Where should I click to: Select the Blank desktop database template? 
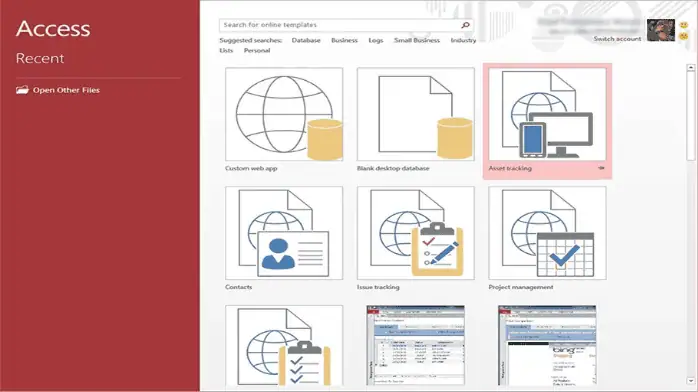(x=416, y=114)
